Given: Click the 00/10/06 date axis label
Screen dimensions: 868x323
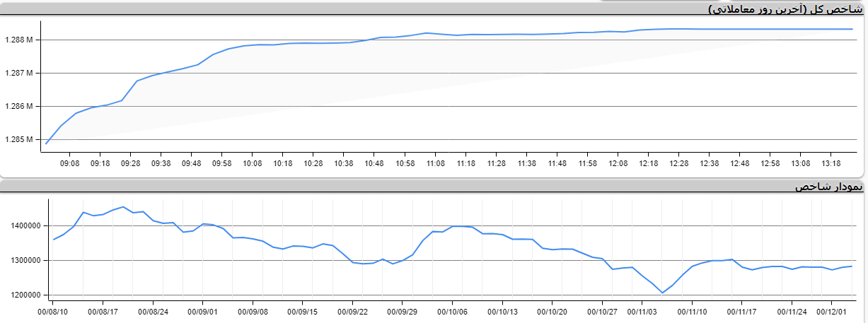Looking at the screenshot, I should click(451, 310).
